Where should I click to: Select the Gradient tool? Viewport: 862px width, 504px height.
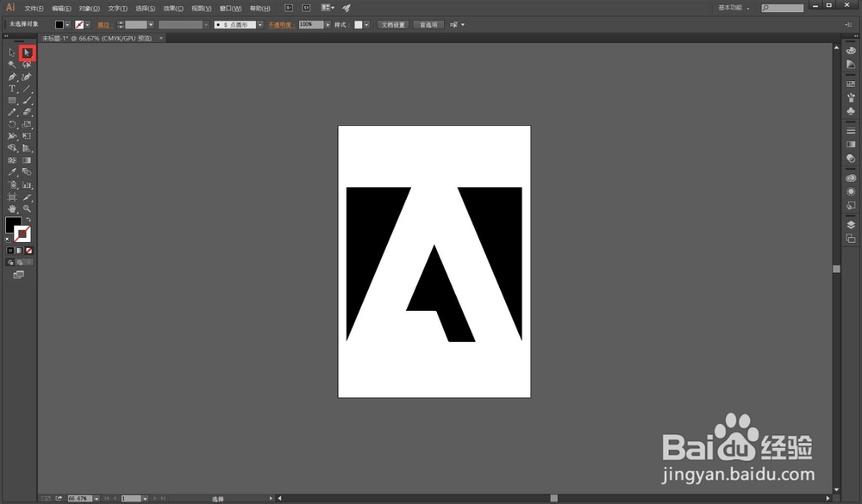[x=27, y=160]
